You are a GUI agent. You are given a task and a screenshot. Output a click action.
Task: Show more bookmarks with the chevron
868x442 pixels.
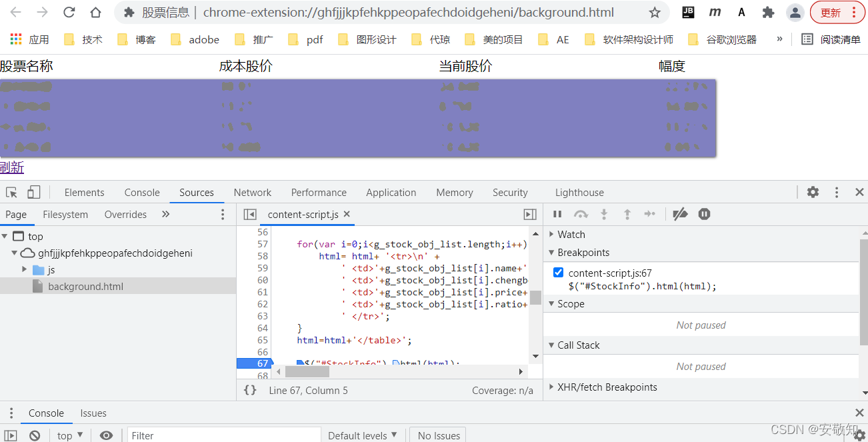(779, 39)
